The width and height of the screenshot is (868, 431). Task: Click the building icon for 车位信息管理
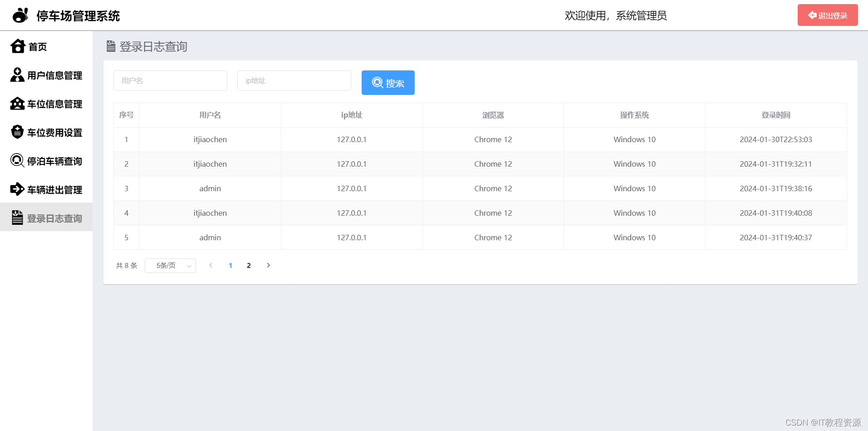17,104
